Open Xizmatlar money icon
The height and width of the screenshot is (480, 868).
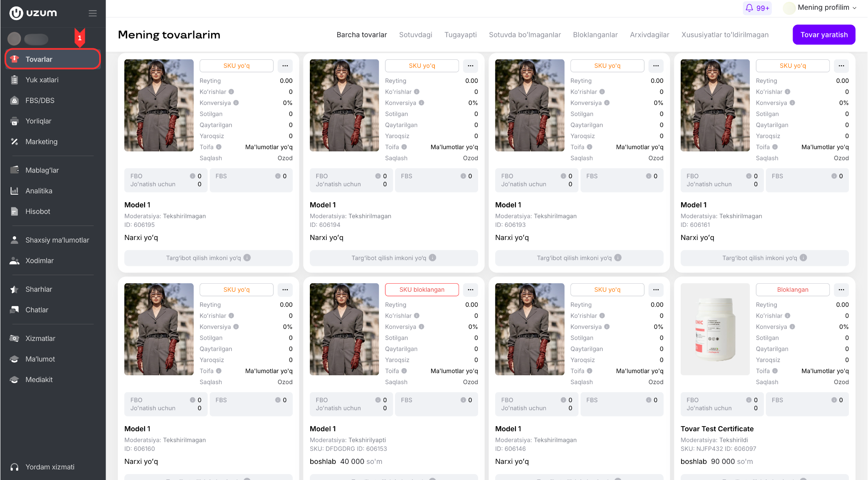[x=14, y=338]
